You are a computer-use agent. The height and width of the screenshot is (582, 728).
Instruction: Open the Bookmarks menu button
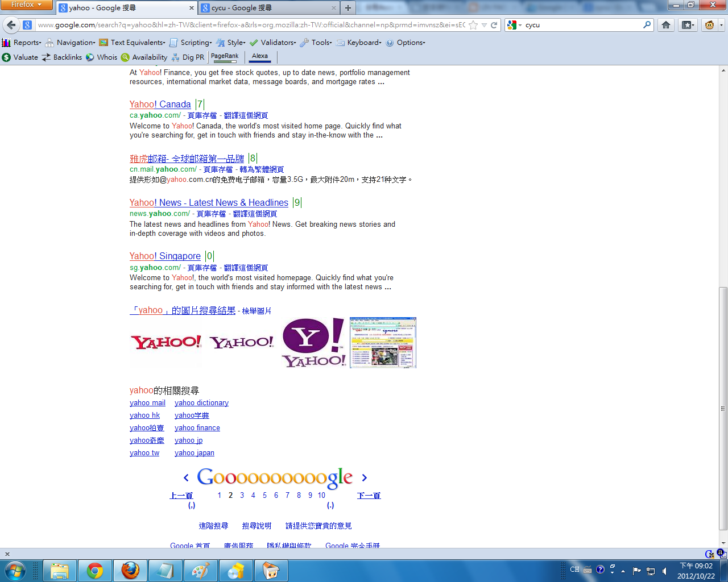click(x=688, y=25)
